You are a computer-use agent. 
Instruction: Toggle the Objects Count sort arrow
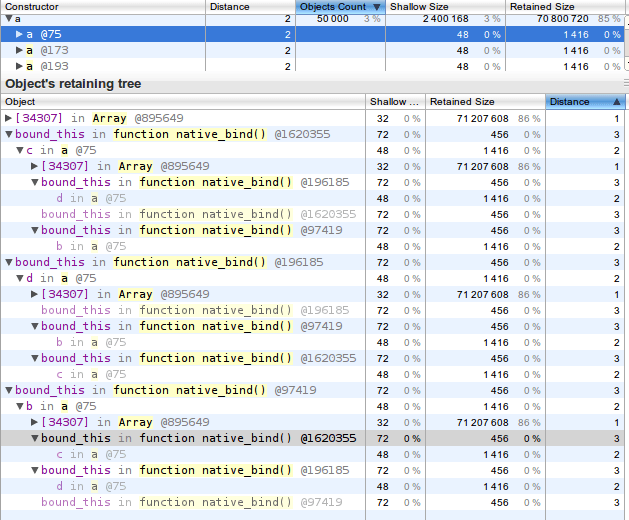pos(376,7)
